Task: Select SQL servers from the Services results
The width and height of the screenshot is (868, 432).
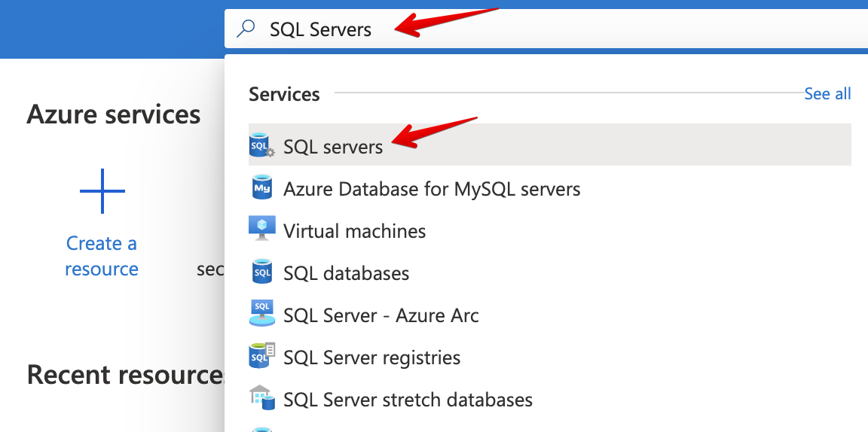Action: pos(333,146)
